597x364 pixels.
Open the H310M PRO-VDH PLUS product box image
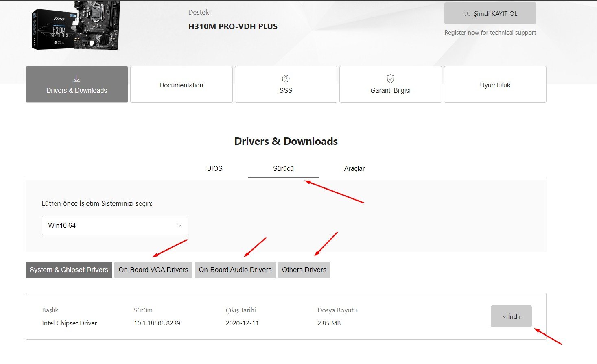76,25
